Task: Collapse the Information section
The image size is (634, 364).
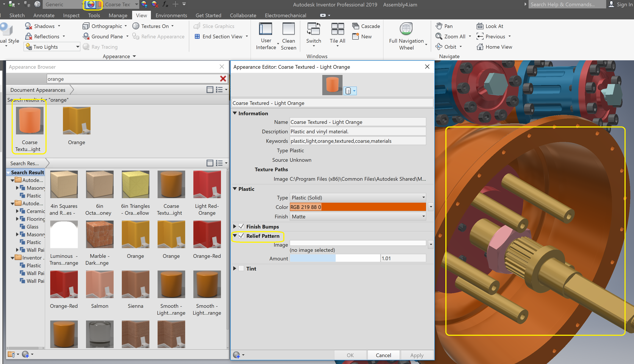Action: pyautogui.click(x=235, y=113)
